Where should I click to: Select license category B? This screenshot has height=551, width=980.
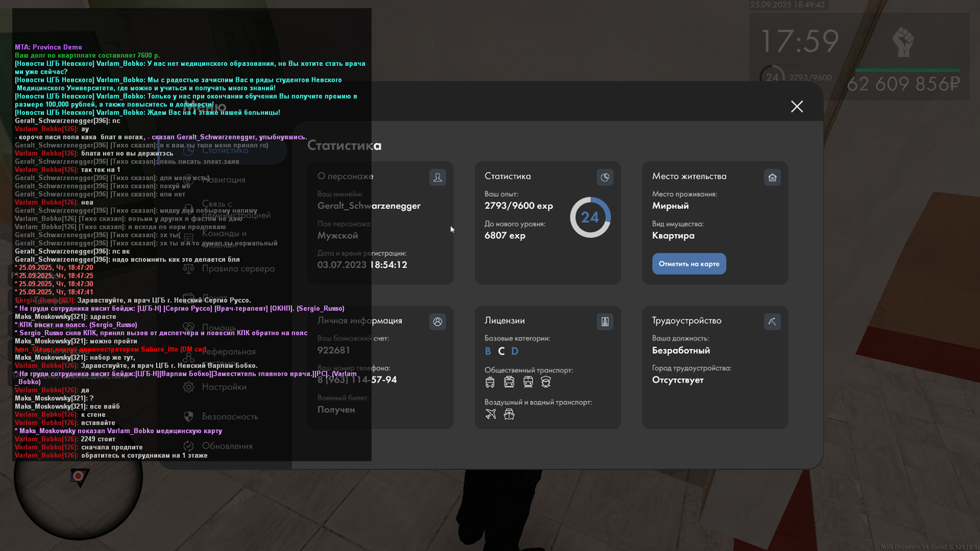pyautogui.click(x=488, y=351)
